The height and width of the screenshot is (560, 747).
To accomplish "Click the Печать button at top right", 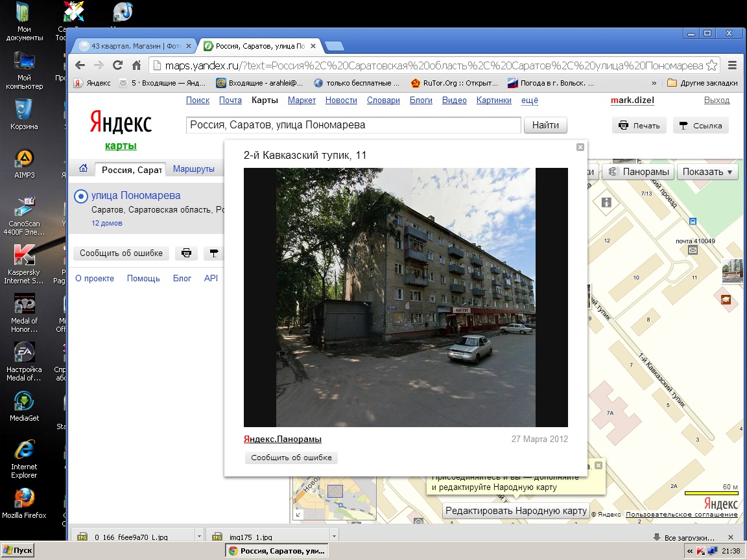I will (639, 126).
